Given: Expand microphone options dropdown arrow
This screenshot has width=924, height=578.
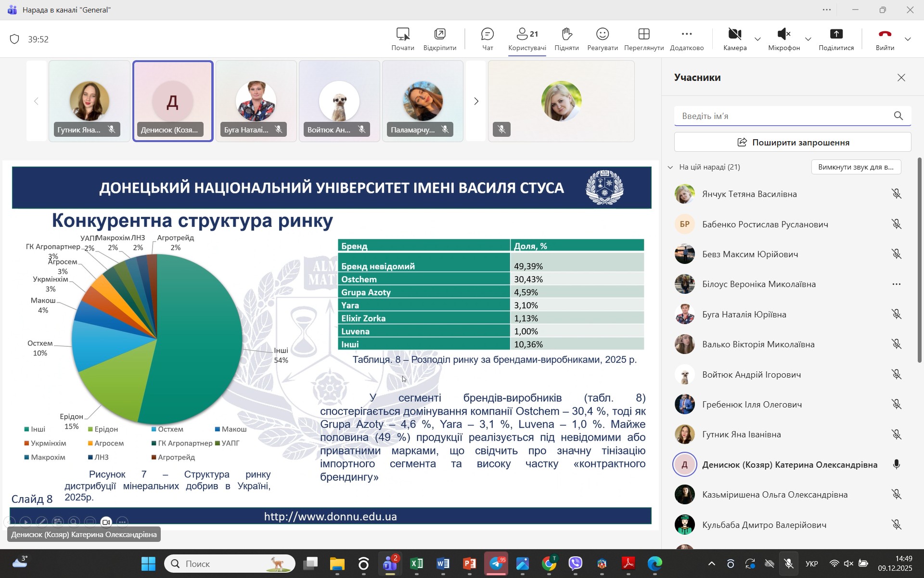Looking at the screenshot, I should [x=808, y=39].
